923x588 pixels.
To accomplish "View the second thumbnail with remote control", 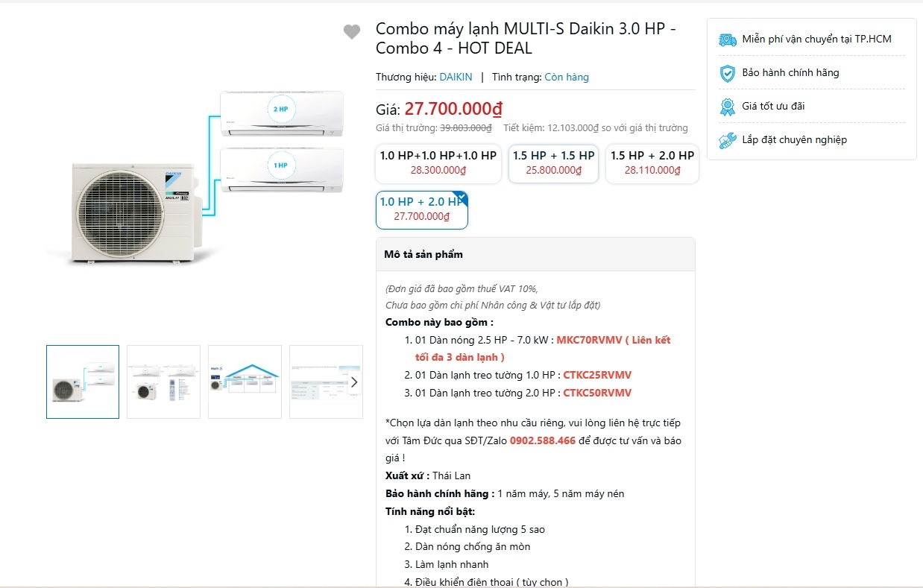I will (163, 382).
